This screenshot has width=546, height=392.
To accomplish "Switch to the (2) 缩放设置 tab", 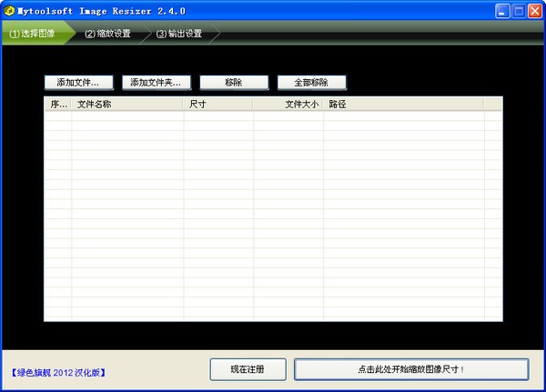I will pyautogui.click(x=107, y=34).
